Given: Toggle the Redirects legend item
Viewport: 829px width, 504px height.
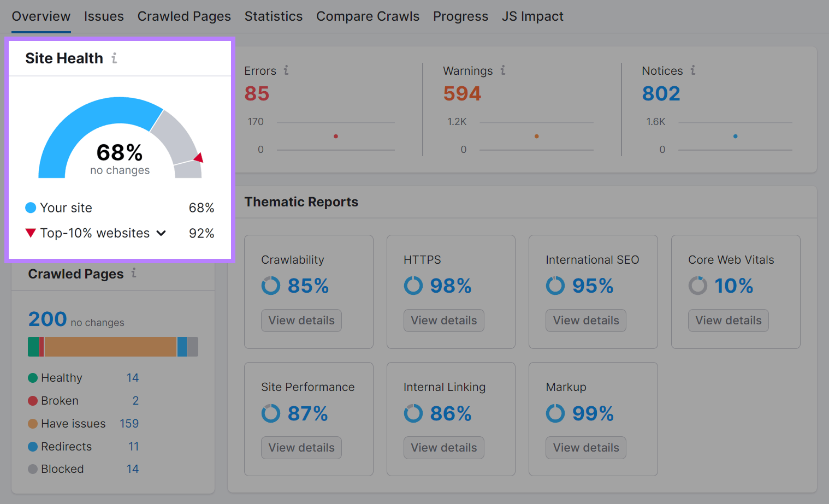Looking at the screenshot, I should click(60, 446).
